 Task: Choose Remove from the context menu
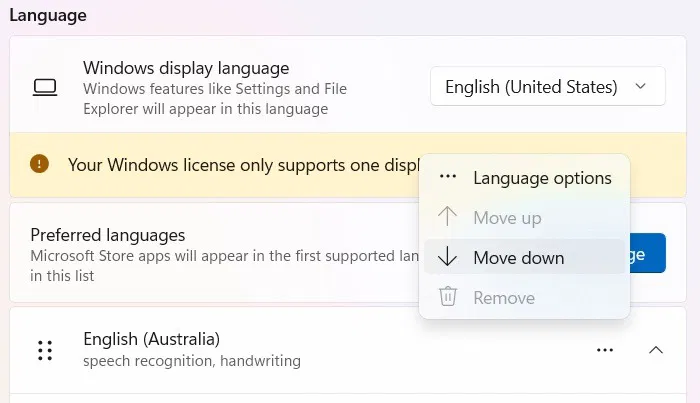(504, 297)
